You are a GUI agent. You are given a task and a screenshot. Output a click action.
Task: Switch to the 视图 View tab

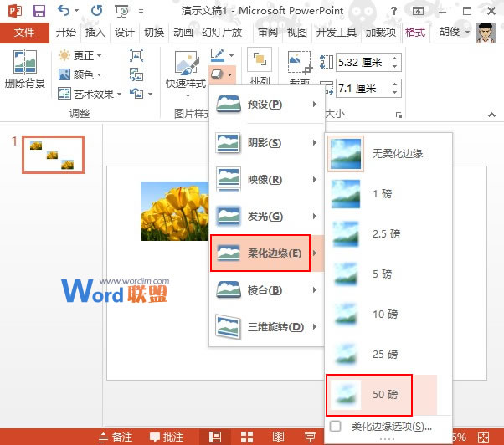pos(297,32)
